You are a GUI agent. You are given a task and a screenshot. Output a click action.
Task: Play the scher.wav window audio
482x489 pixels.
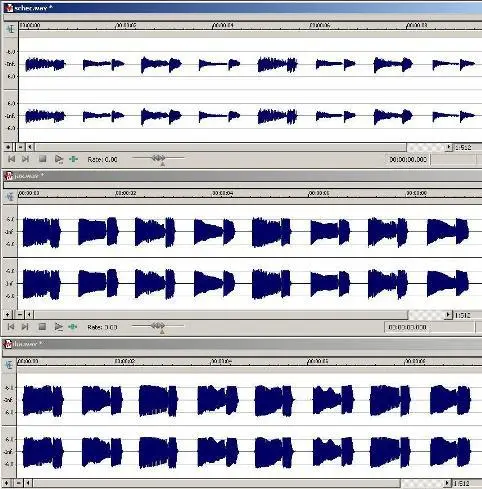pos(59,159)
